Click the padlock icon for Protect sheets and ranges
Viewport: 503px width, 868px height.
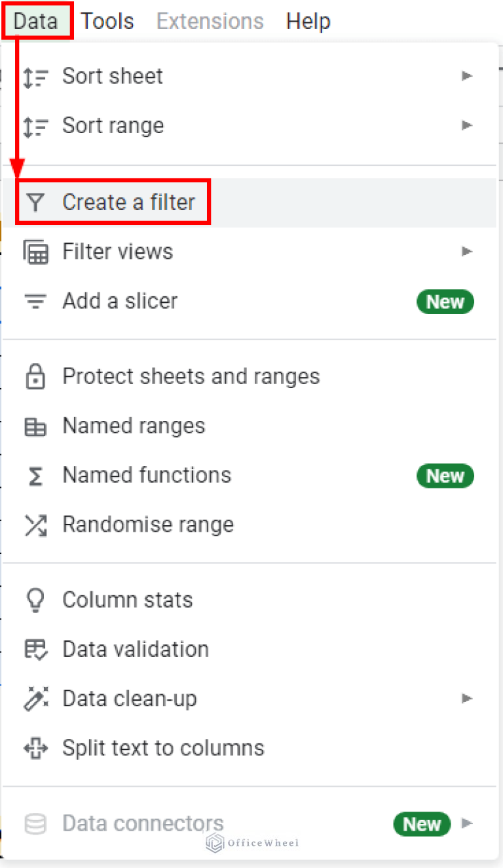tap(36, 376)
